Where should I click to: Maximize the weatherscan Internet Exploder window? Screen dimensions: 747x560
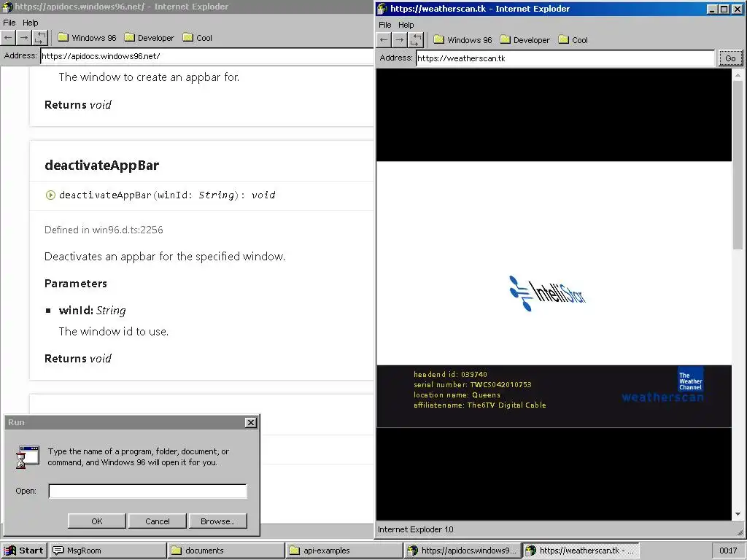click(724, 9)
